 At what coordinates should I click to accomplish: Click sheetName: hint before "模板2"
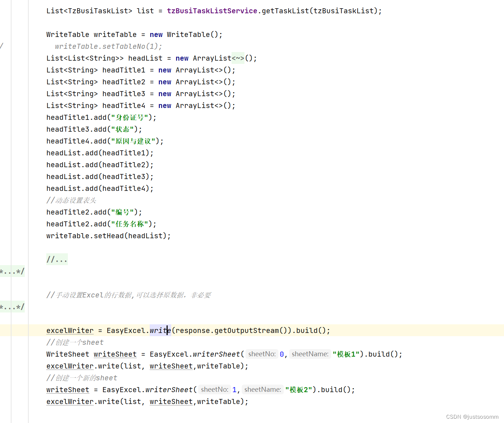pyautogui.click(x=263, y=390)
